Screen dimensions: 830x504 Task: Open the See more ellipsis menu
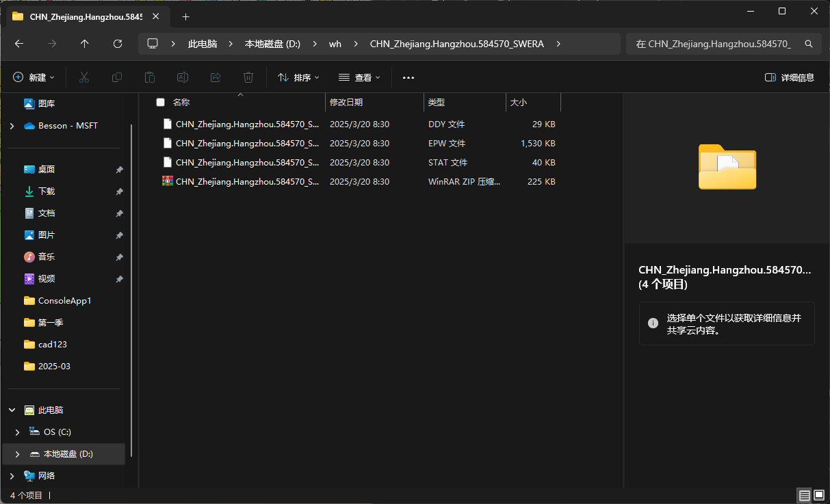[408, 77]
